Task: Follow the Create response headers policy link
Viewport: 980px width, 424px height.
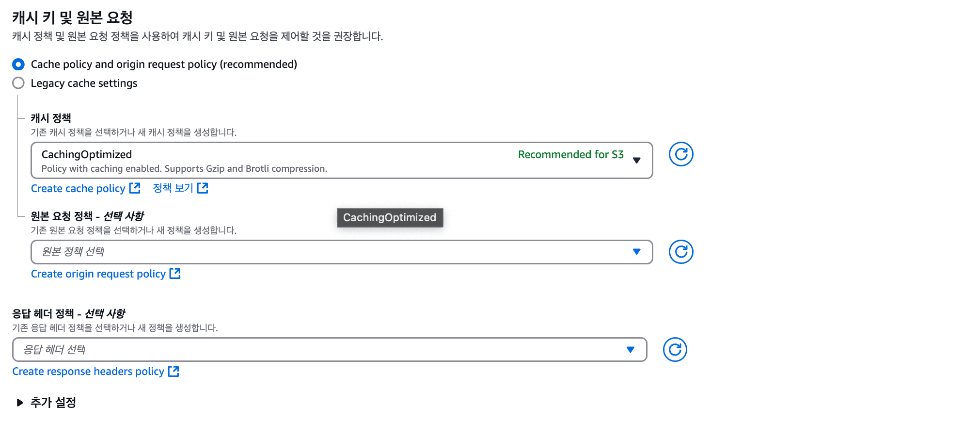Action: click(88, 372)
